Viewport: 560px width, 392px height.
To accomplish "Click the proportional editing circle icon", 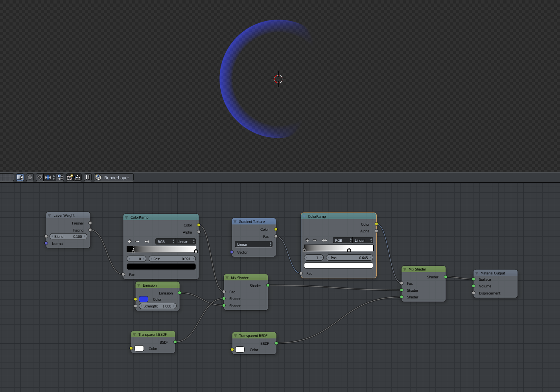I will point(30,177).
